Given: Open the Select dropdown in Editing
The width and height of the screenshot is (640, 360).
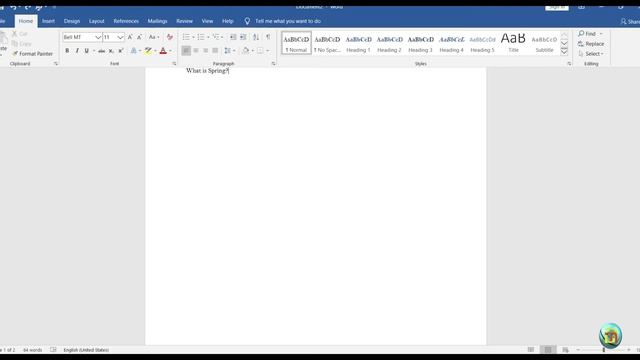Looking at the screenshot, I should pos(591,54).
